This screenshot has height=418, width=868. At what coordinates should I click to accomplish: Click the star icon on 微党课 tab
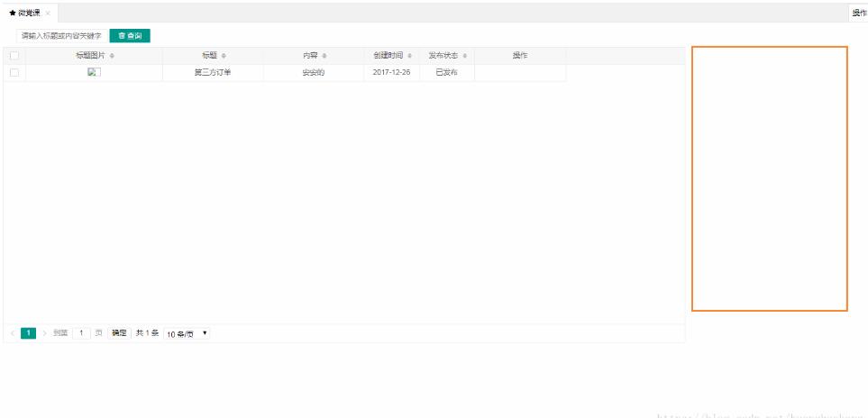[x=12, y=13]
